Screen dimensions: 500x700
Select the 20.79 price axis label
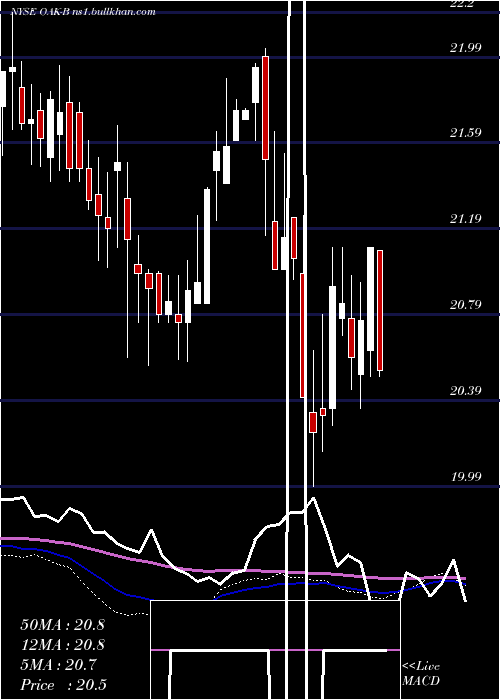(466, 305)
